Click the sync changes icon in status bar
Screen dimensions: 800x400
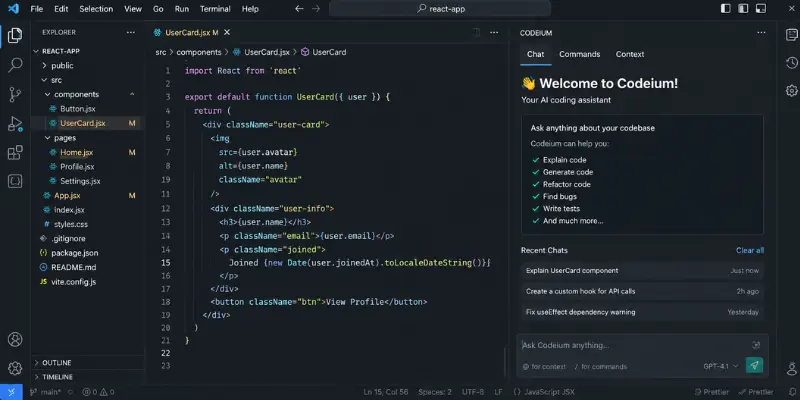tap(70, 392)
